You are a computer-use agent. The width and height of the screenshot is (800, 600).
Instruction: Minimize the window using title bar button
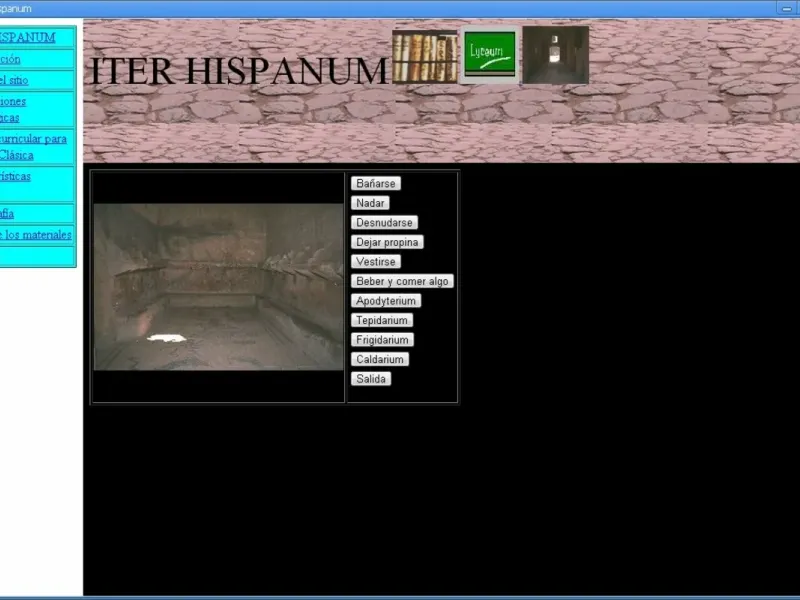787,8
